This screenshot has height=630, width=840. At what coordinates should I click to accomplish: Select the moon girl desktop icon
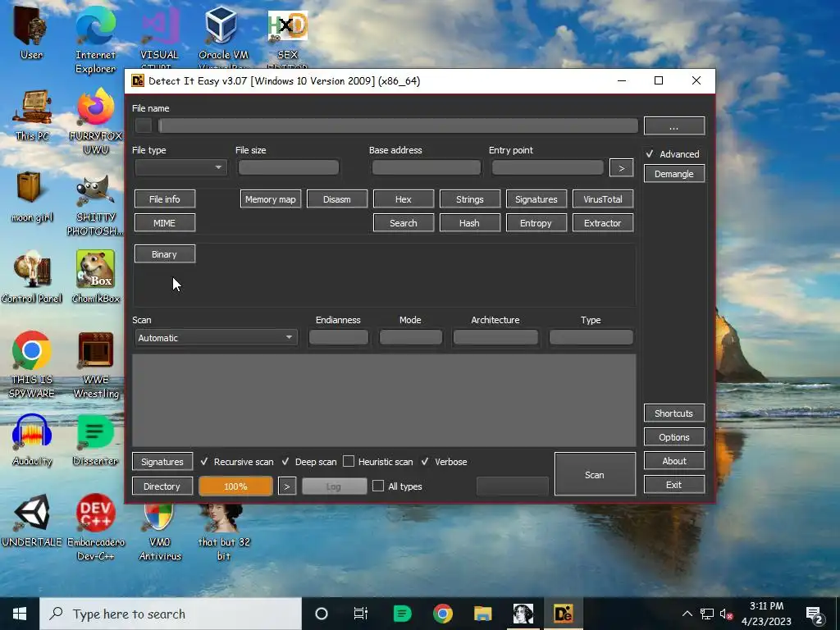pyautogui.click(x=32, y=196)
